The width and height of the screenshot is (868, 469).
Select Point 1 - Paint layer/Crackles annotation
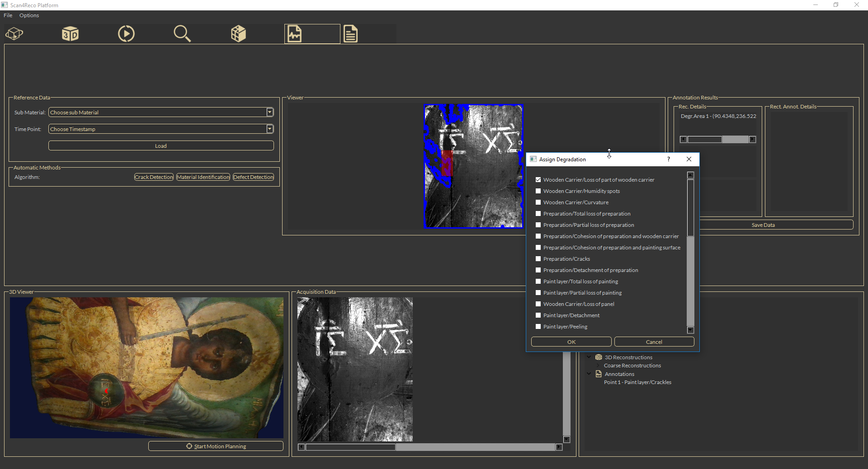[x=637, y=382]
